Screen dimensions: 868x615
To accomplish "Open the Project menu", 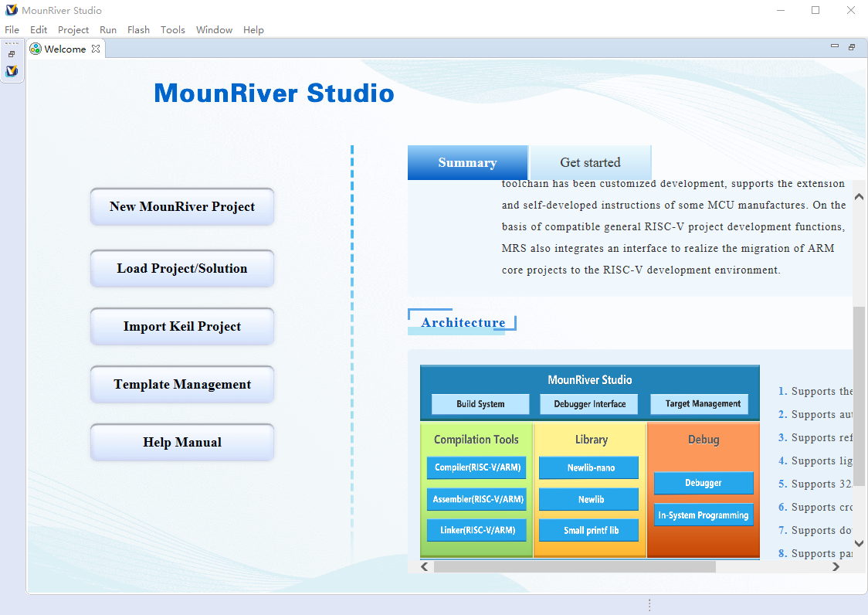I will click(73, 30).
